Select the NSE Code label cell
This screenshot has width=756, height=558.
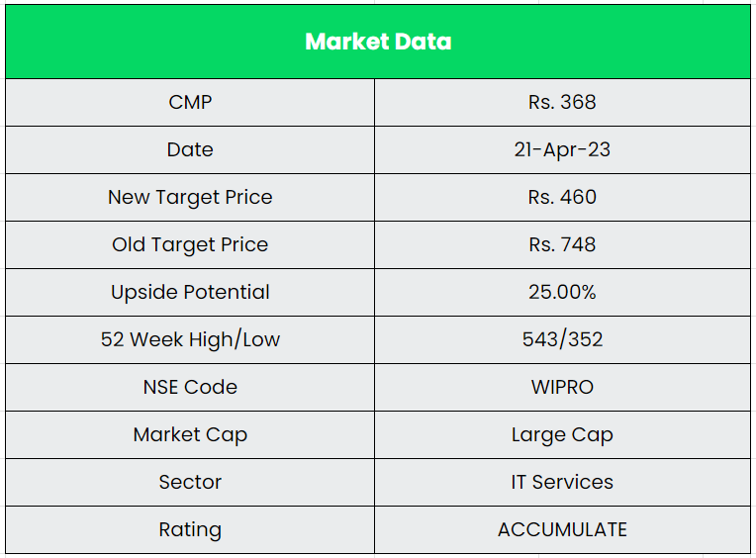pyautogui.click(x=190, y=387)
